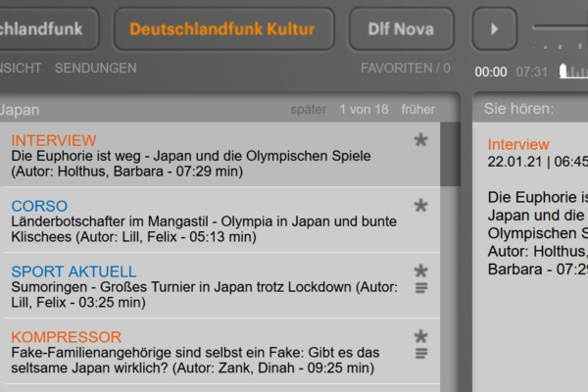Open text icon for Kompressor entry
588x392 pixels.
[421, 354]
